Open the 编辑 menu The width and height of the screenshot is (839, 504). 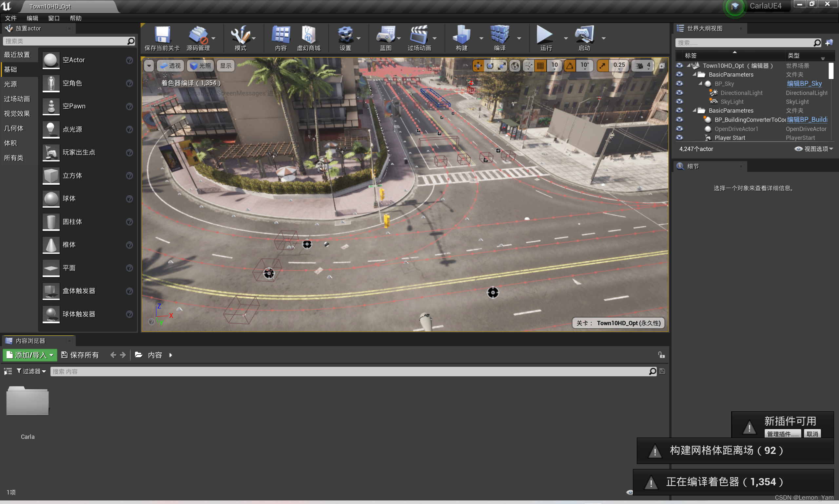click(32, 18)
